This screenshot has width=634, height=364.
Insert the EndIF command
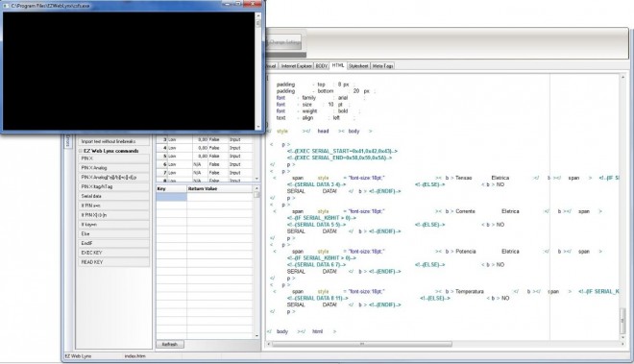(113, 244)
